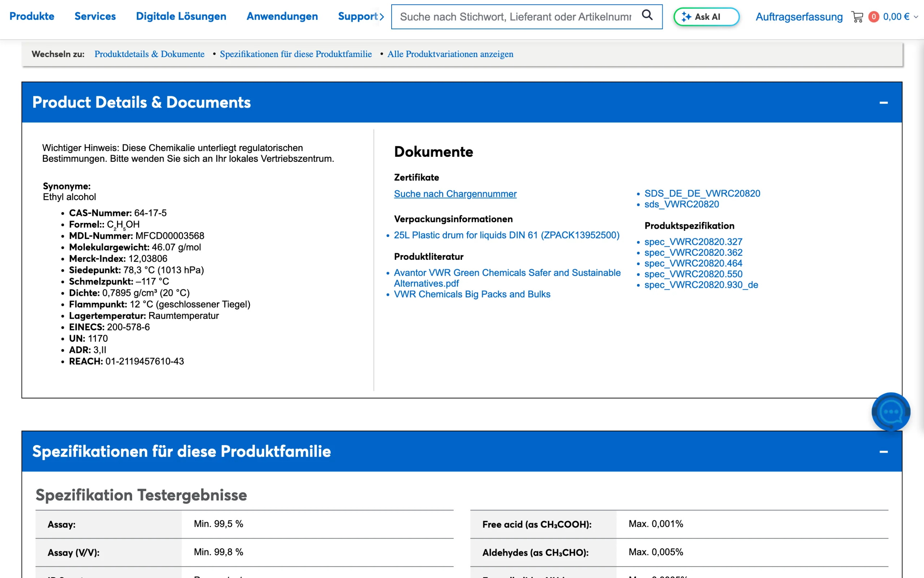Viewport: 924px width, 578px height.
Task: Open Avantor VWR Green Chemicals pdf
Action: point(507,278)
